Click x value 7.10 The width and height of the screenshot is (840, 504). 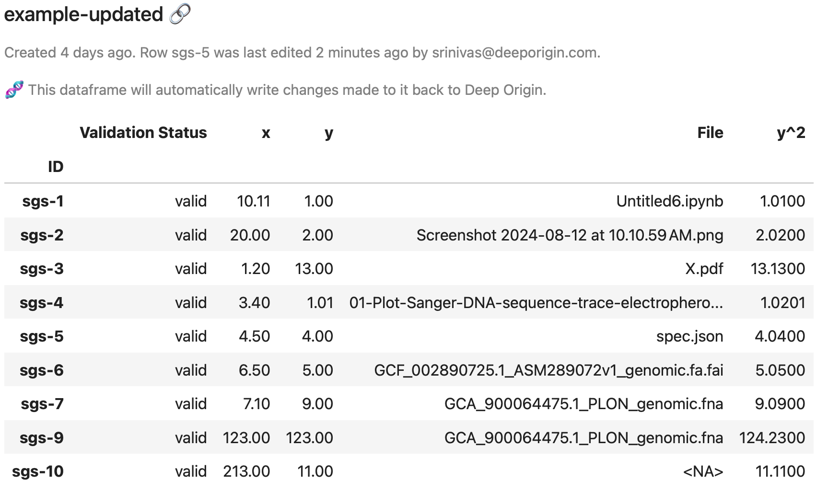[257, 404]
